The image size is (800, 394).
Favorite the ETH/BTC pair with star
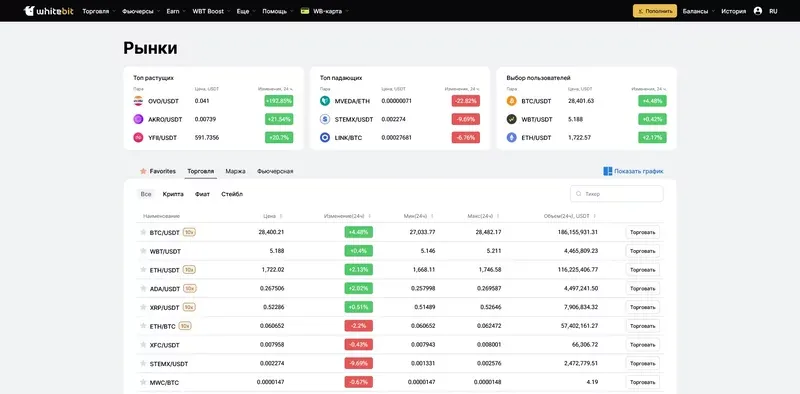point(143,326)
